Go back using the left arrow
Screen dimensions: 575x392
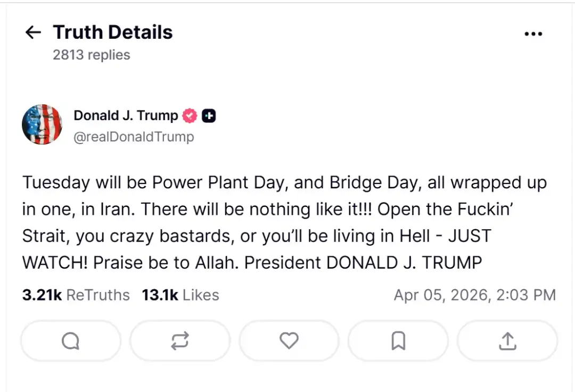[33, 32]
